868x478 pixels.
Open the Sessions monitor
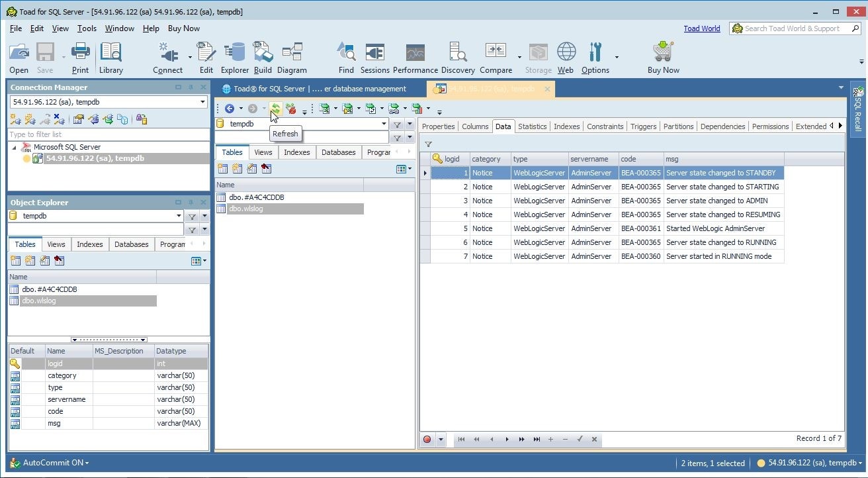[x=375, y=58]
